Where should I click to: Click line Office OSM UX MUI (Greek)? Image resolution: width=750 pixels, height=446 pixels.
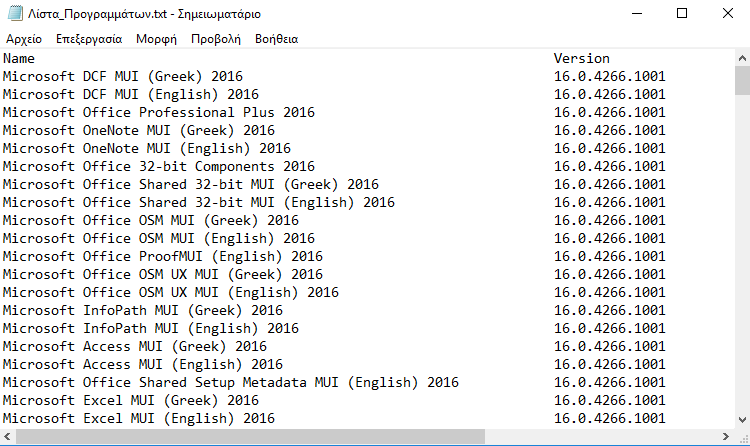[163, 275]
